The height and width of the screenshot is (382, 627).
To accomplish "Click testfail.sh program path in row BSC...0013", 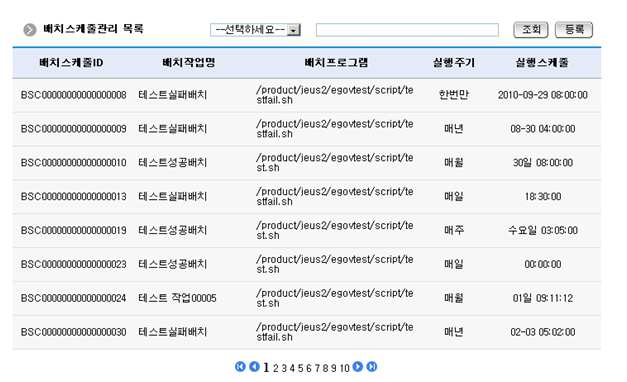I will point(335,196).
